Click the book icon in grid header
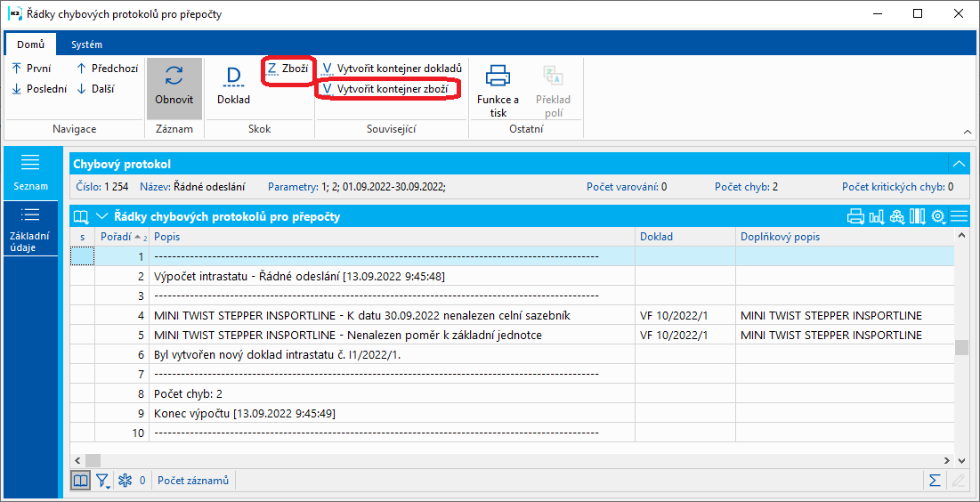The height and width of the screenshot is (502, 980). click(82, 217)
